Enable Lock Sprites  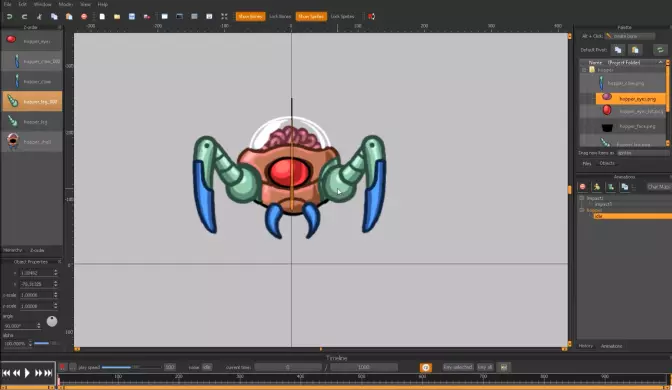pyautogui.click(x=342, y=16)
